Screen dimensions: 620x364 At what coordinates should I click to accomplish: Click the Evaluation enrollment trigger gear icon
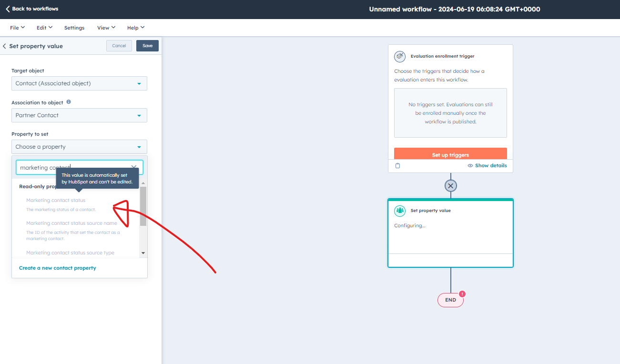[x=400, y=56]
